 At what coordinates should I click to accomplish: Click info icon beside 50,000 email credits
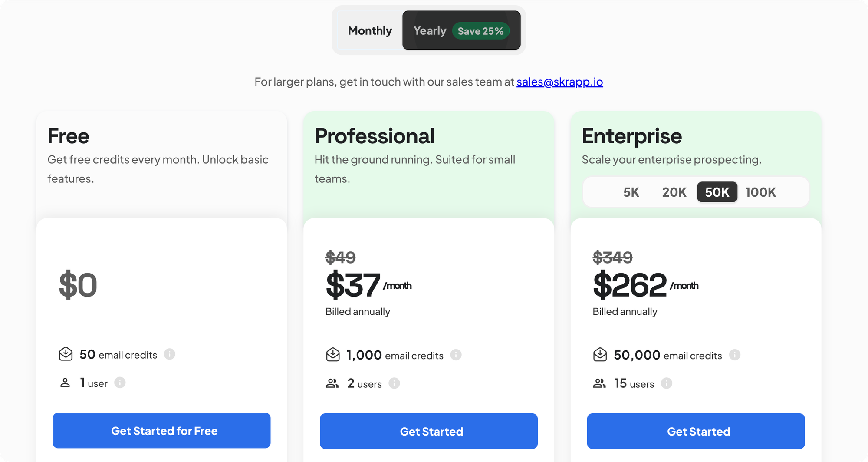tap(734, 355)
